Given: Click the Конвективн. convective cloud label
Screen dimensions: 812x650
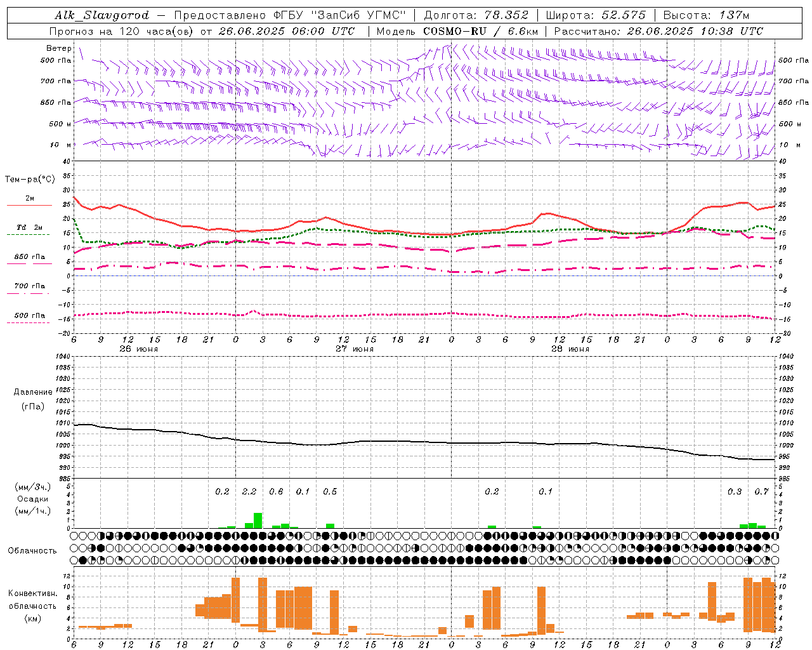Looking at the screenshot, I should (32, 594).
